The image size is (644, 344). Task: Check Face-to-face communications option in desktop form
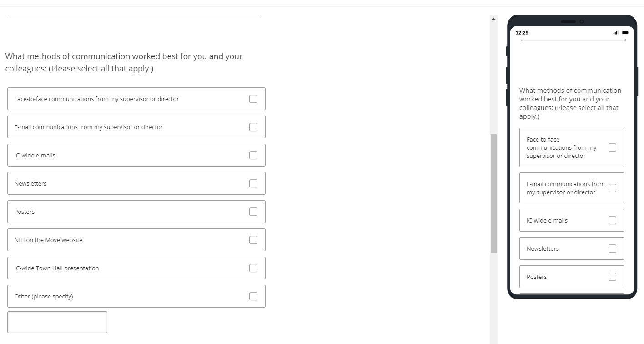[x=253, y=99]
